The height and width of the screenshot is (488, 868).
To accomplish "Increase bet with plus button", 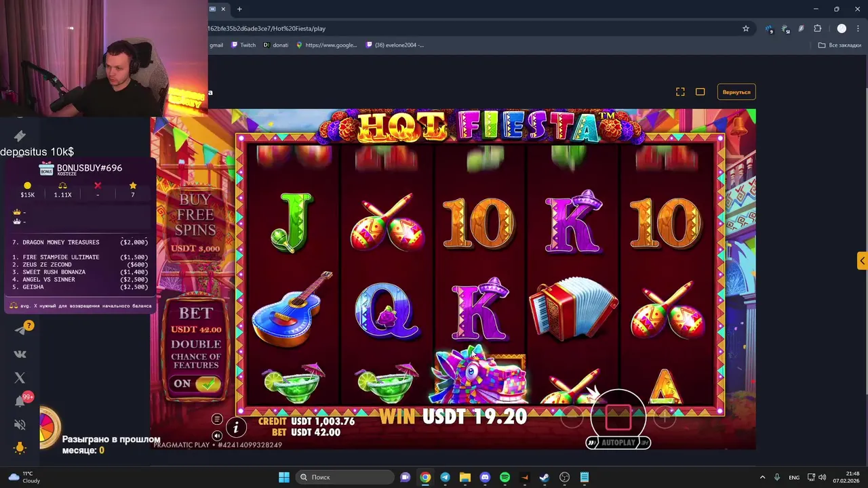I will (x=665, y=419).
